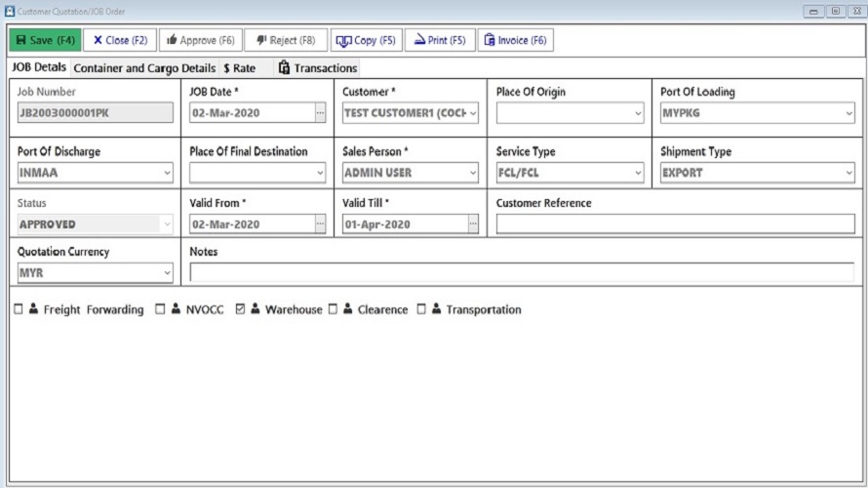
Task: Switch to Container and Cargo Details tab
Action: pos(144,68)
